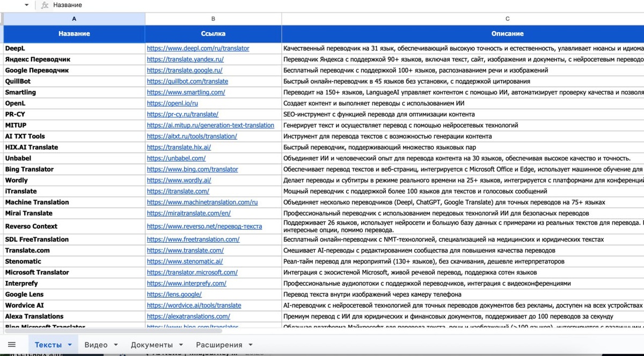
Task: Select the Reverso Context cell
Action: click(74, 226)
